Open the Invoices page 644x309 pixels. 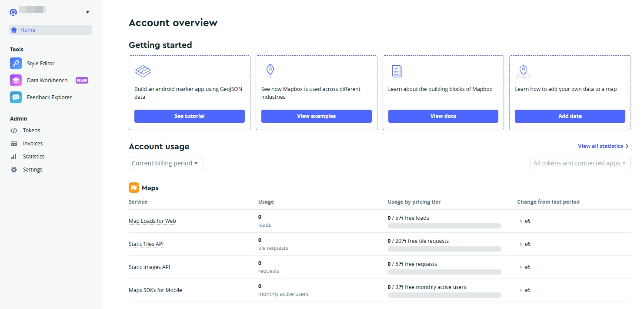click(x=33, y=144)
